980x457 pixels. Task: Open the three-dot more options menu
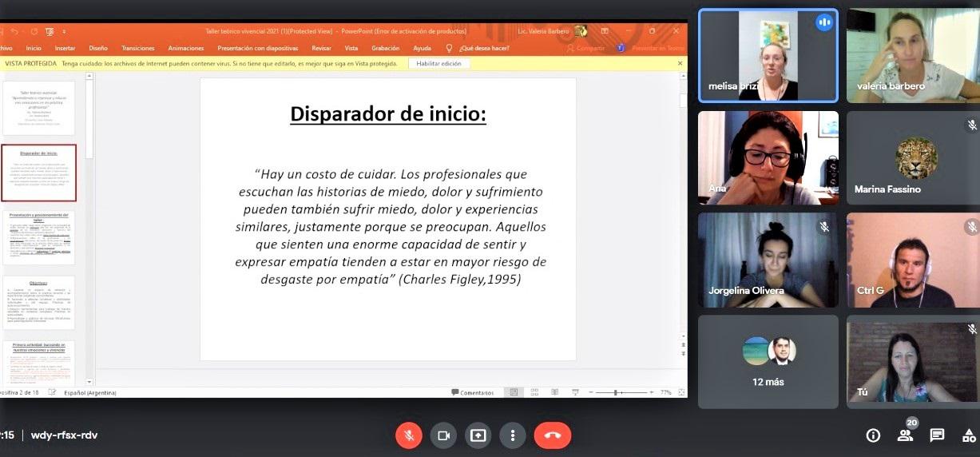tap(512, 435)
